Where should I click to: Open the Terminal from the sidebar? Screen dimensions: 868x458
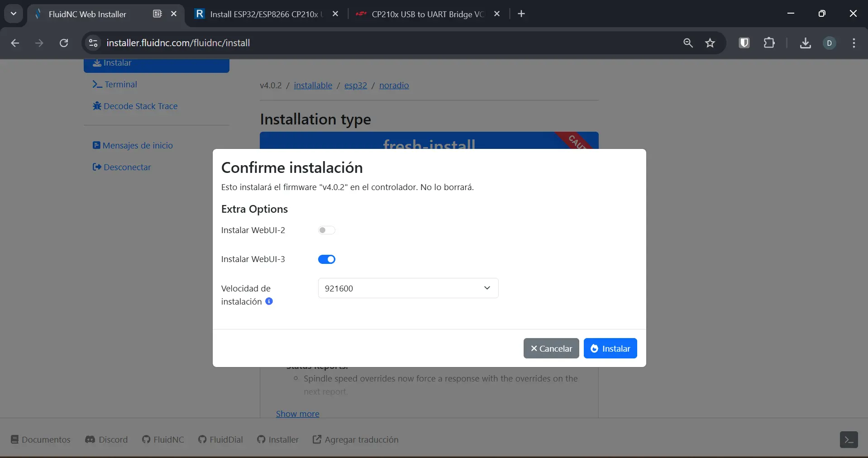tap(120, 84)
